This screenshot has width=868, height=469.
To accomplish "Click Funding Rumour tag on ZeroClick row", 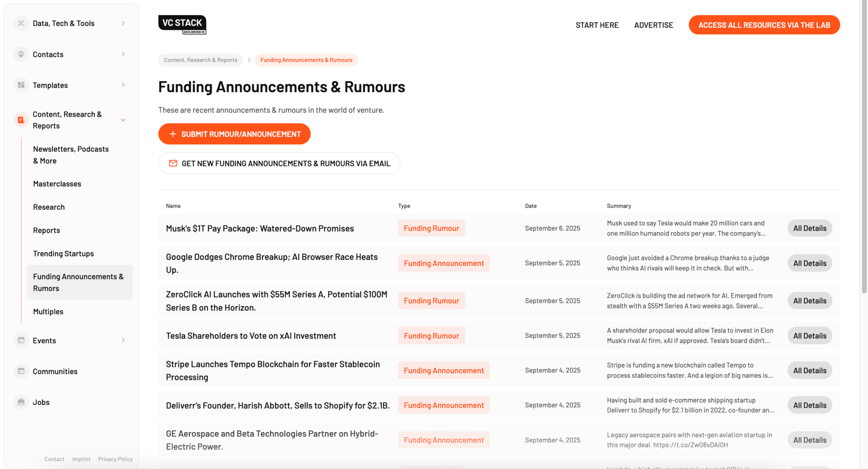I will point(431,300).
